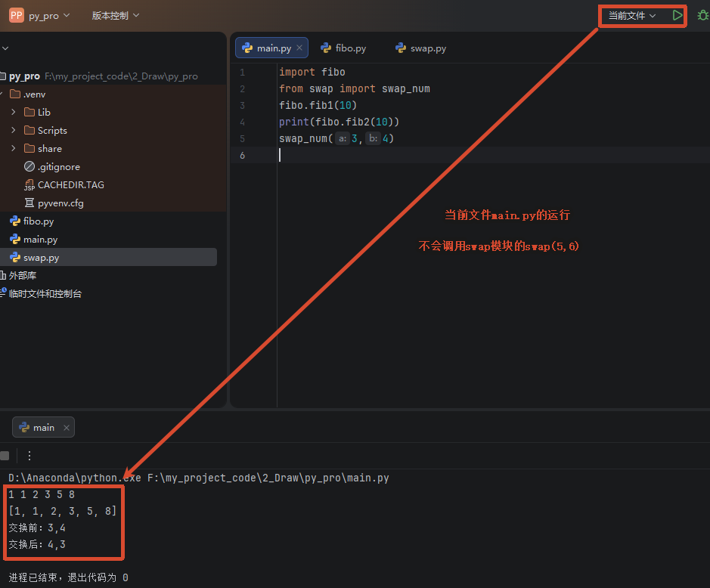Screen dimensions: 710x588
Task: Click the 'import fibo' code line
Action: (x=312, y=72)
